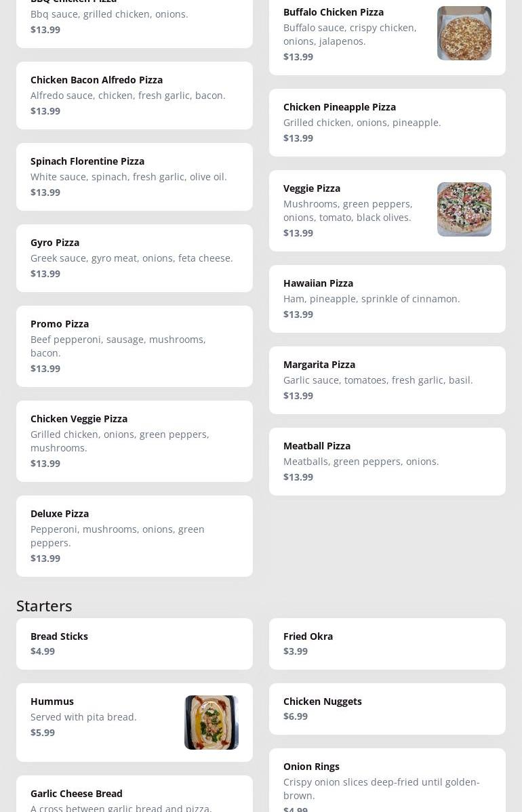Choose the Fried Okra starter
The height and width of the screenshot is (812, 522).
(x=387, y=644)
